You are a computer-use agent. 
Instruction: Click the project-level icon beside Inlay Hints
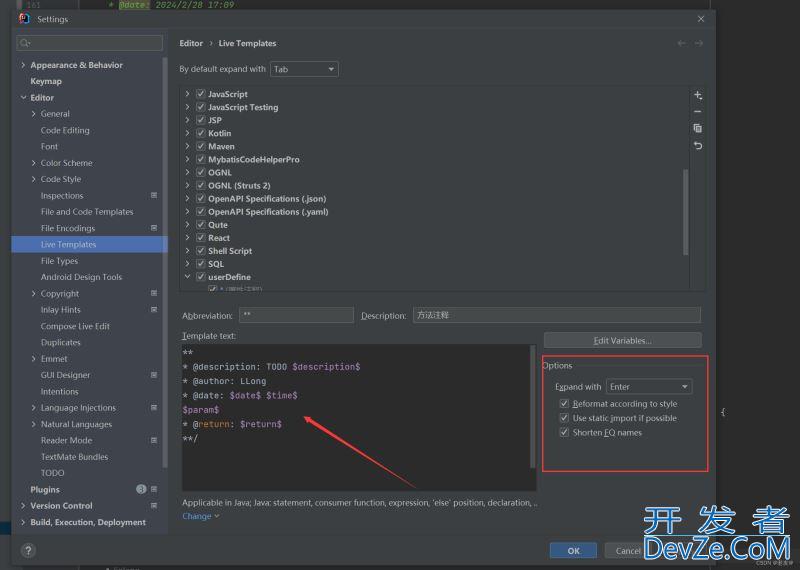point(154,310)
